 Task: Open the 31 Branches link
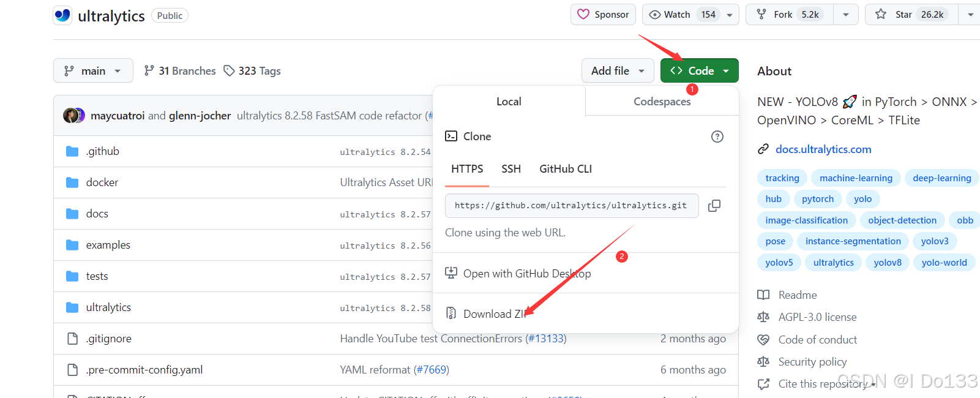click(x=180, y=71)
